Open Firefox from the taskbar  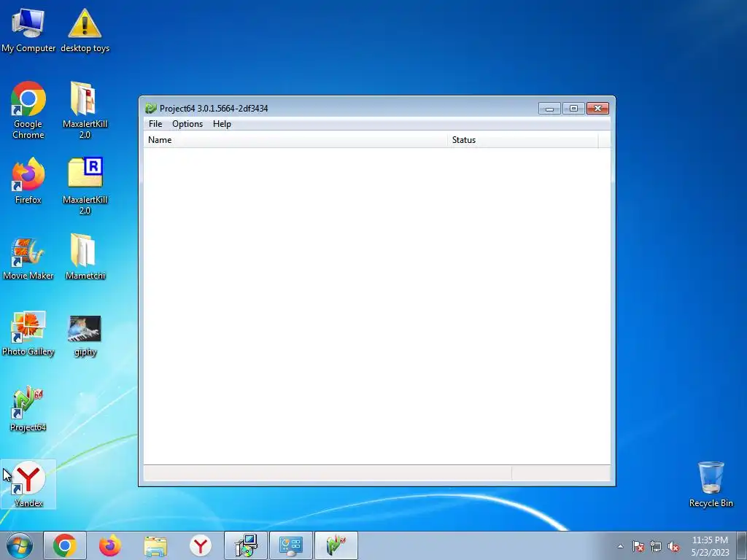pos(109,545)
